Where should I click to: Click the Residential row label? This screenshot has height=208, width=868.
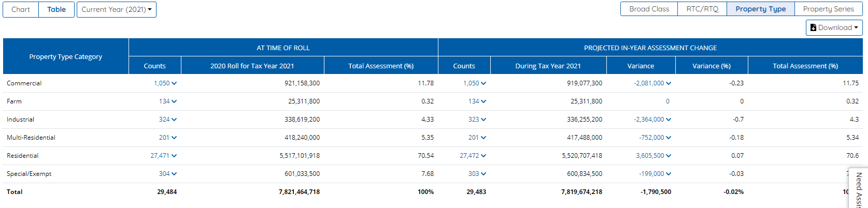tap(22, 156)
